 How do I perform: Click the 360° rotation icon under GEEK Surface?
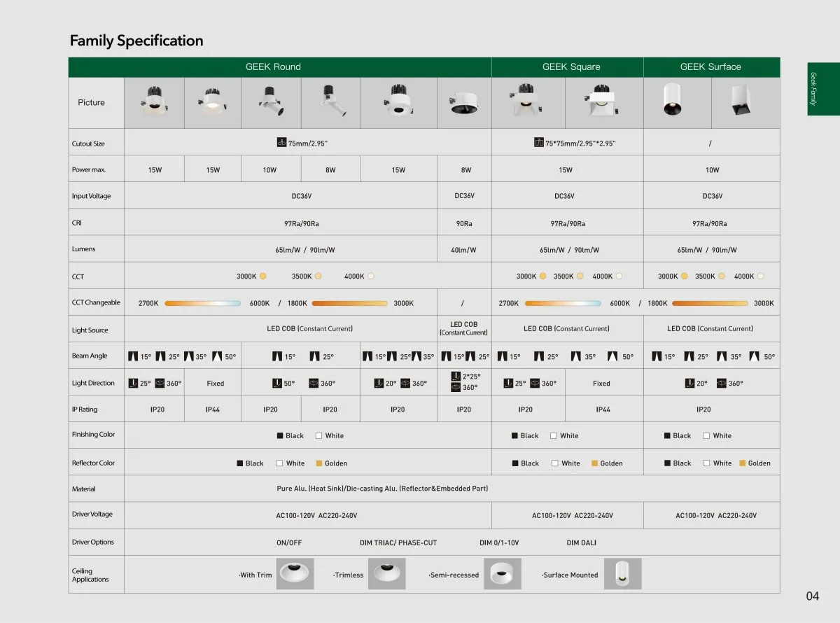click(x=720, y=383)
